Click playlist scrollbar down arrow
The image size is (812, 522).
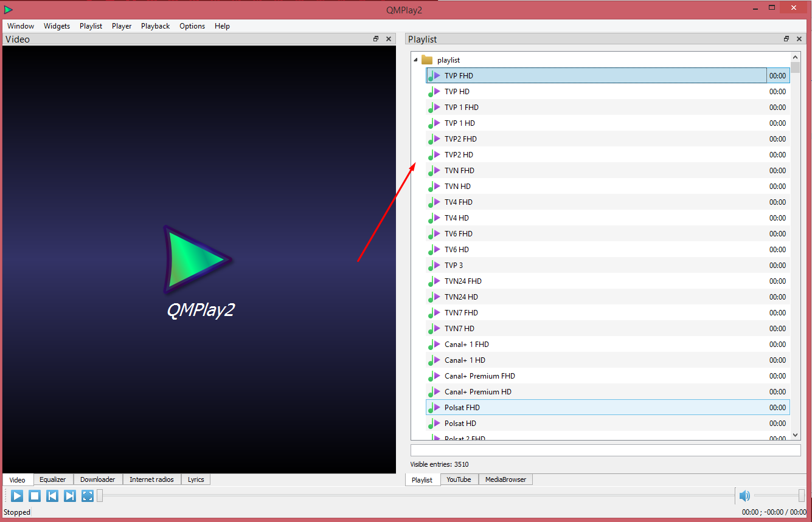pyautogui.click(x=796, y=435)
